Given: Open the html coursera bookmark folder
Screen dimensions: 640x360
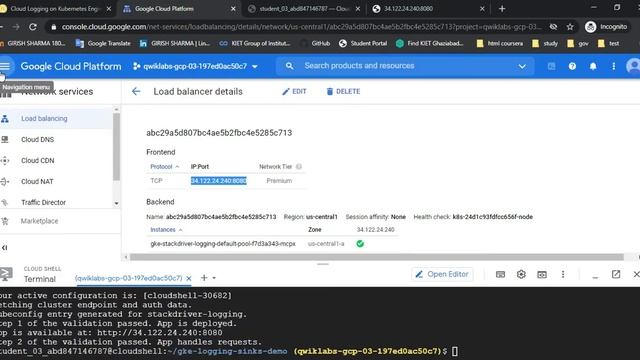Looking at the screenshot, I should pyautogui.click(x=500, y=43).
